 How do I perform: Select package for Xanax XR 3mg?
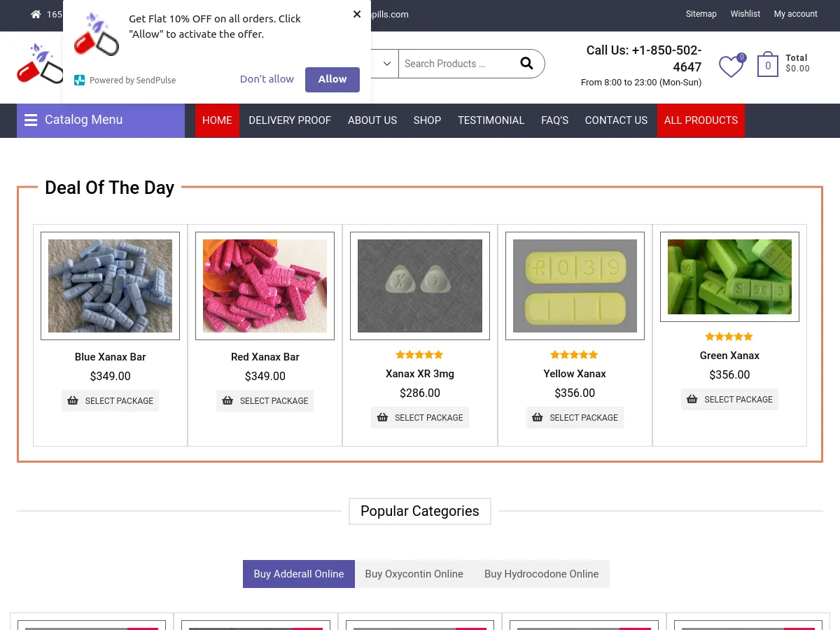(420, 418)
